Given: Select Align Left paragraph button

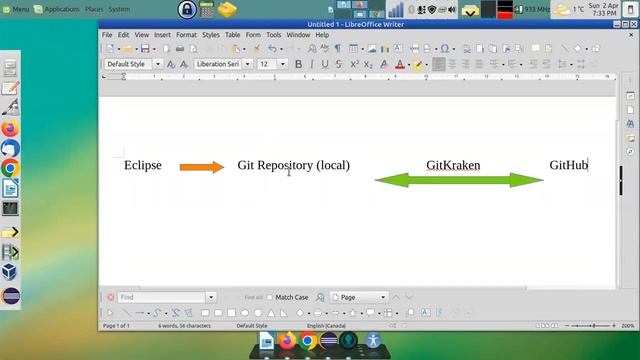Looking at the screenshot, I should point(439,64).
